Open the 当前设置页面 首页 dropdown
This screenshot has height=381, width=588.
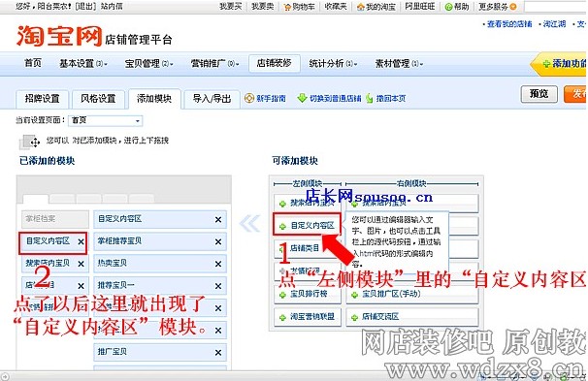pyautogui.click(x=106, y=120)
